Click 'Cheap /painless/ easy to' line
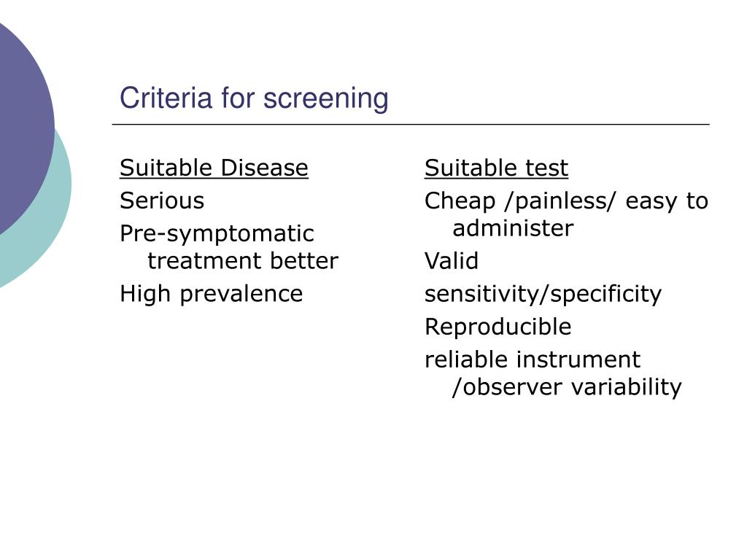 (x=566, y=201)
